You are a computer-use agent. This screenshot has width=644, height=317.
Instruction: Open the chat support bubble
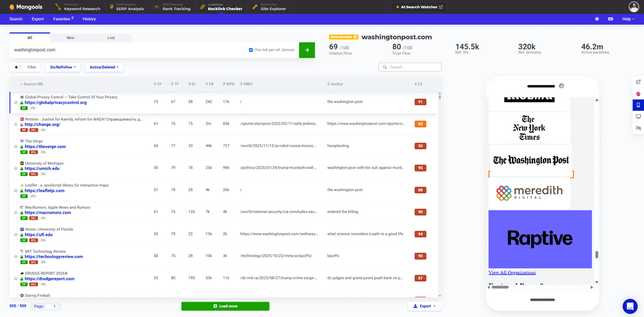[629, 306]
